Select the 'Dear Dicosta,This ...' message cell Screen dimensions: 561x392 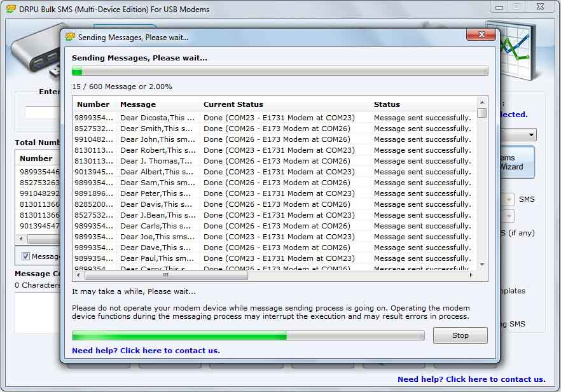click(x=158, y=118)
